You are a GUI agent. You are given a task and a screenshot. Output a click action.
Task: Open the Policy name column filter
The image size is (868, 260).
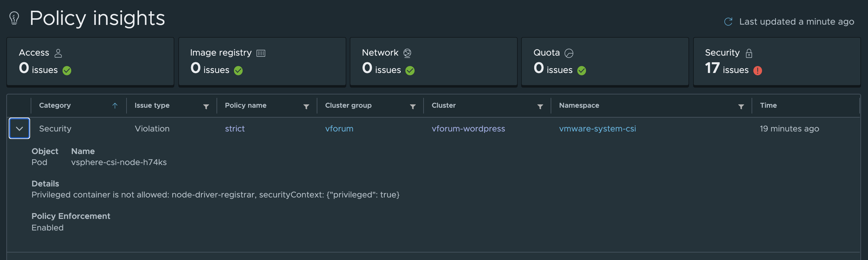point(306,107)
